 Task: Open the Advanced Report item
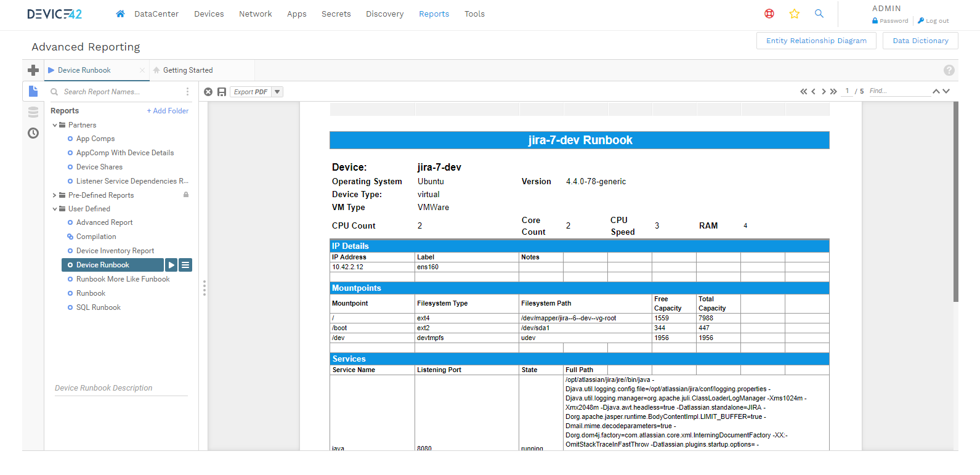pyautogui.click(x=104, y=222)
